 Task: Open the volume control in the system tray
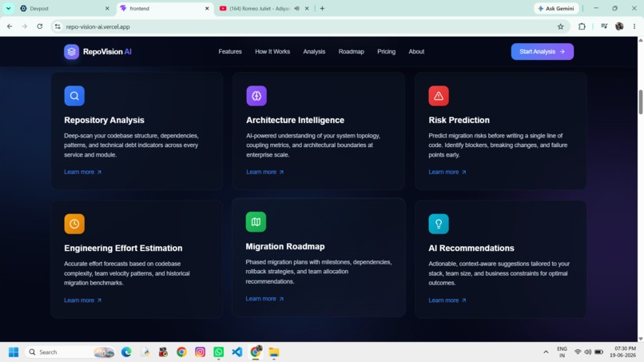588,352
